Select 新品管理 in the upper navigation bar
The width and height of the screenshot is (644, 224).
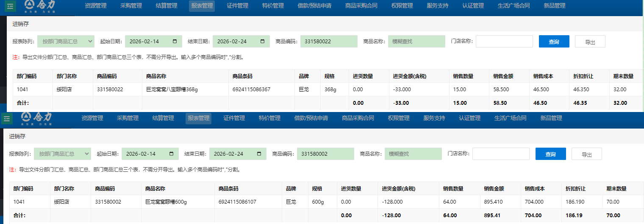(x=554, y=6)
